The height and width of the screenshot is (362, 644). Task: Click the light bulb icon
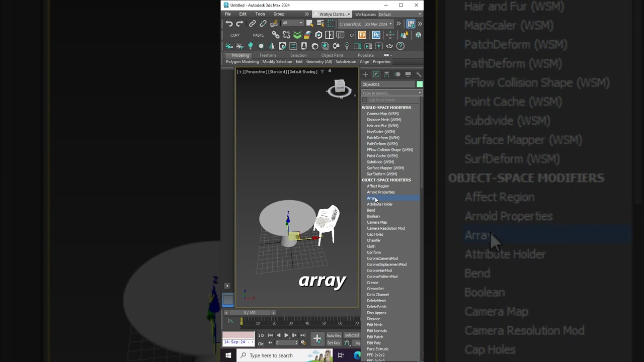click(x=251, y=46)
